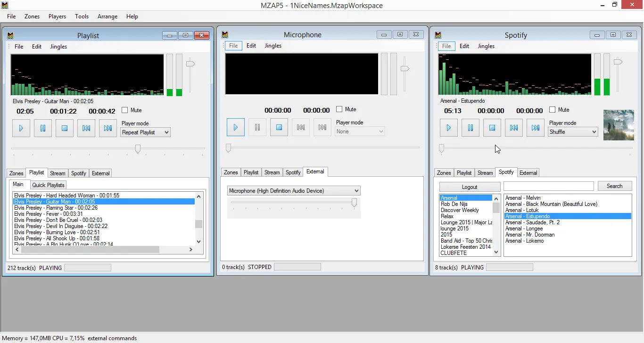Open the Shuffle player mode dropdown

click(573, 132)
